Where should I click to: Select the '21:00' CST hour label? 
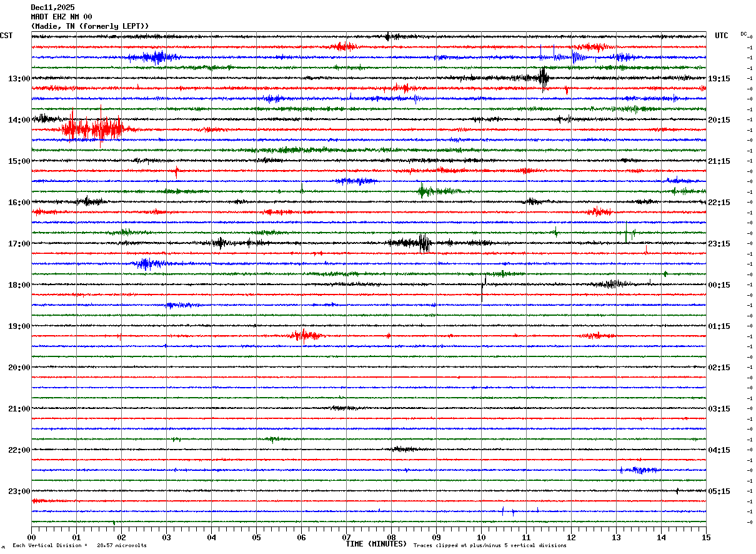click(x=19, y=409)
